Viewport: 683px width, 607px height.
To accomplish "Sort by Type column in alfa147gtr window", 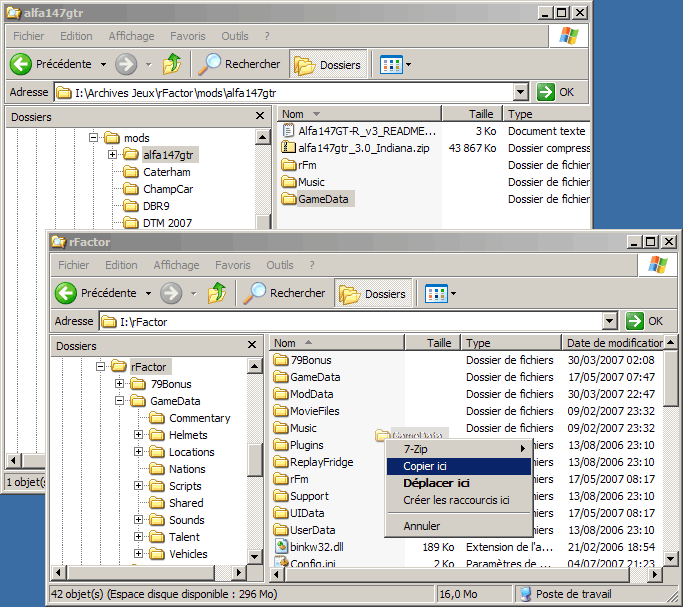I will tap(547, 114).
